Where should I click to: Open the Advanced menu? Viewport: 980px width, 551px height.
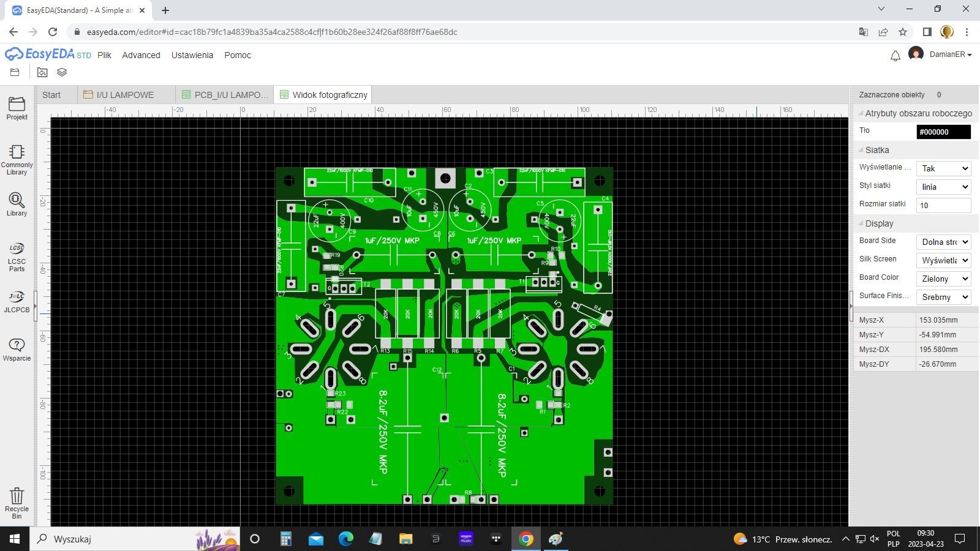141,55
